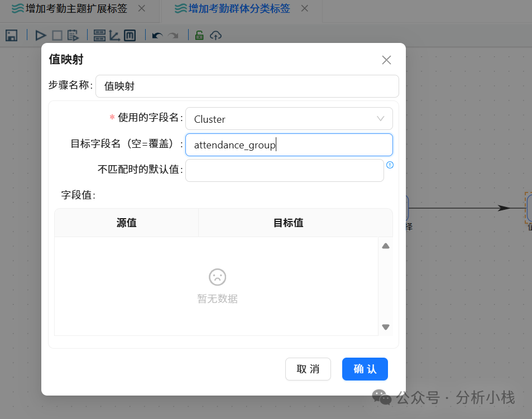Click the info icon beside default value field
The image size is (532, 419).
pos(390,165)
